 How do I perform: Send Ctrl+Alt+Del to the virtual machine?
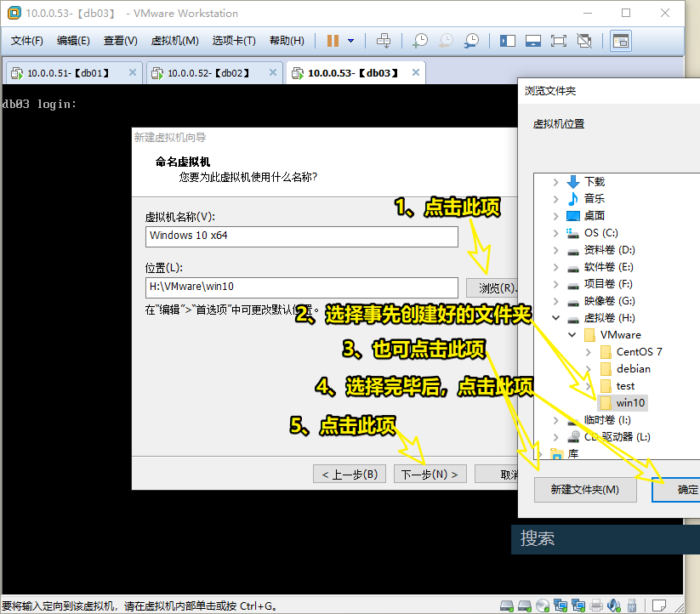(383, 41)
